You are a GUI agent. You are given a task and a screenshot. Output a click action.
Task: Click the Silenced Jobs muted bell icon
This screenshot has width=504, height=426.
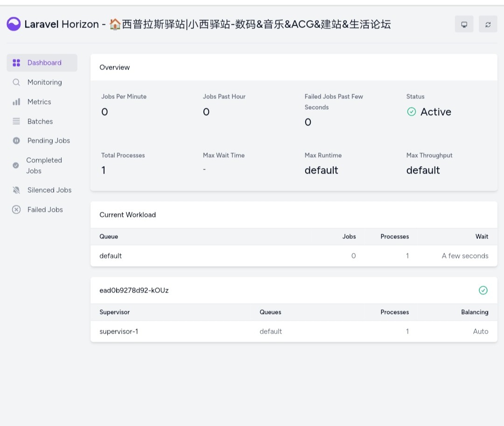[x=16, y=190]
